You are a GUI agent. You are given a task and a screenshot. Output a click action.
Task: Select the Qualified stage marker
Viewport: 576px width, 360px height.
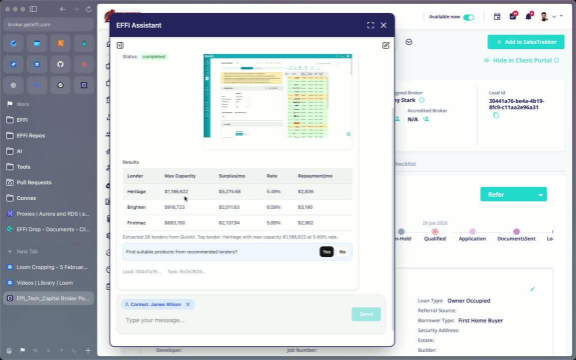click(x=435, y=232)
